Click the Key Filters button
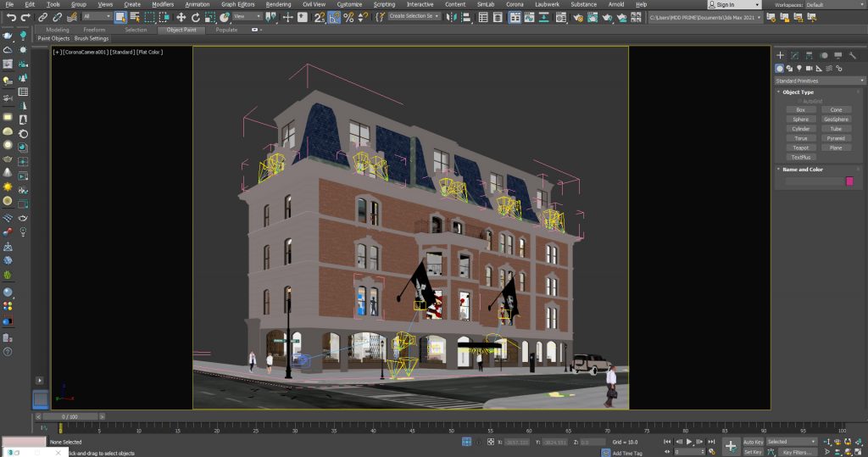868x457 pixels. [798, 453]
